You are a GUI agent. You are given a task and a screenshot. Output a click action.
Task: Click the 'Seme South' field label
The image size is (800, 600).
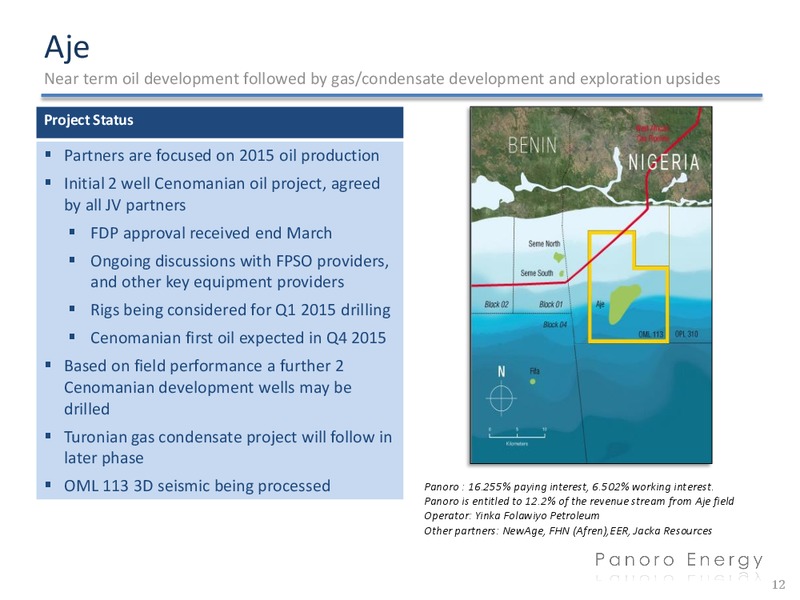[537, 273]
